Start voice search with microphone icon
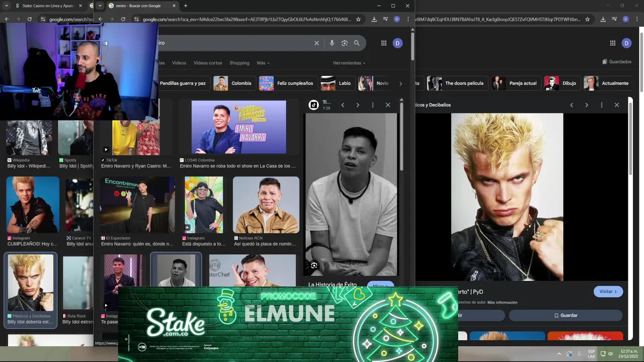This screenshot has height=362, width=644. point(332,43)
